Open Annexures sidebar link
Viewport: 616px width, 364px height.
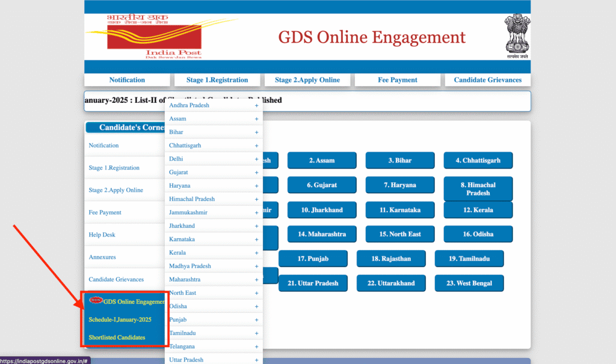(102, 257)
